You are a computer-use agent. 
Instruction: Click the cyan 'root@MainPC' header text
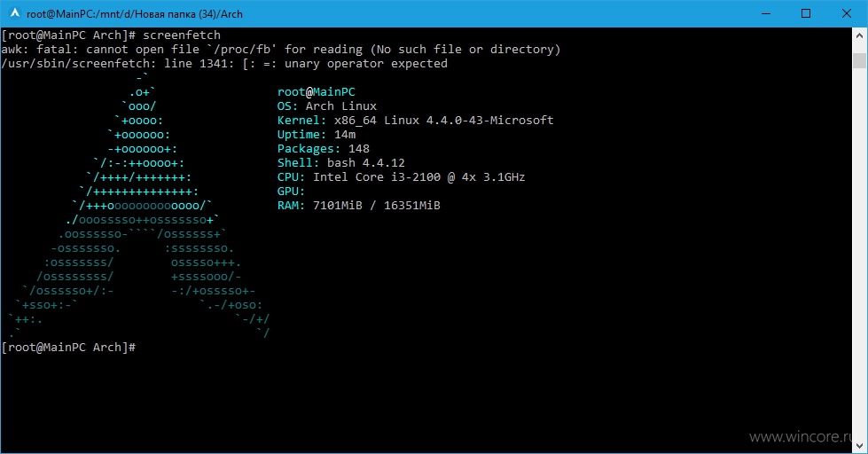pos(317,92)
